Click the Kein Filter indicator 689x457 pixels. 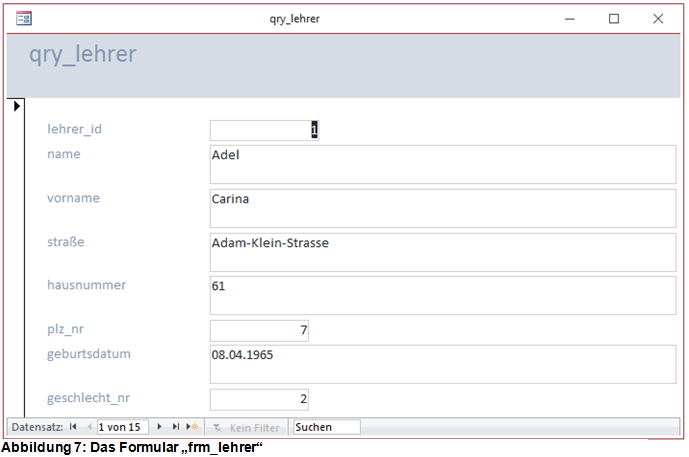click(x=246, y=427)
